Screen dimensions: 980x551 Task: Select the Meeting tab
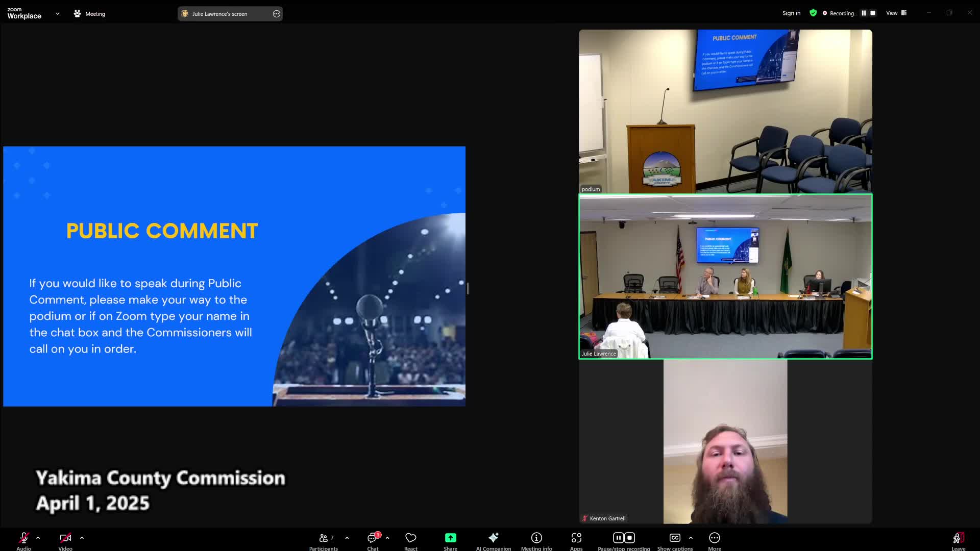point(89,14)
